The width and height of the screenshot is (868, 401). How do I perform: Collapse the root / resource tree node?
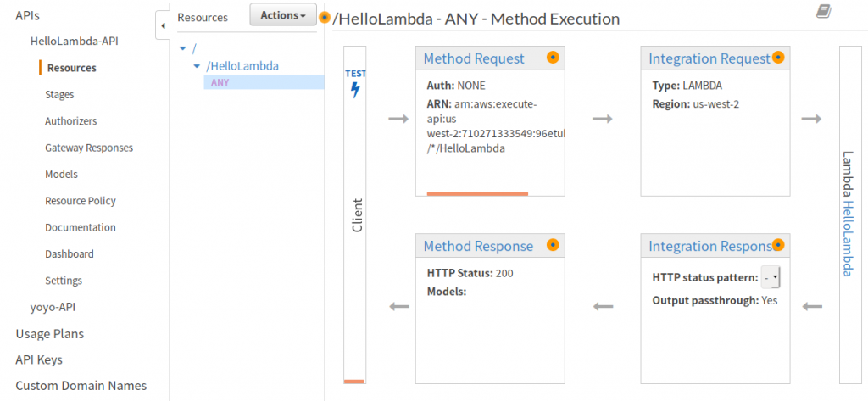(x=184, y=49)
